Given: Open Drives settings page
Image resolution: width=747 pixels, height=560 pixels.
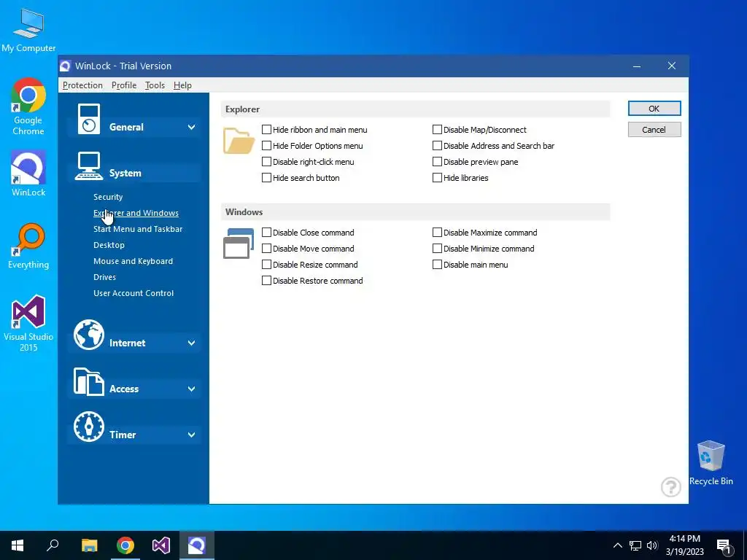Looking at the screenshot, I should click(x=105, y=277).
